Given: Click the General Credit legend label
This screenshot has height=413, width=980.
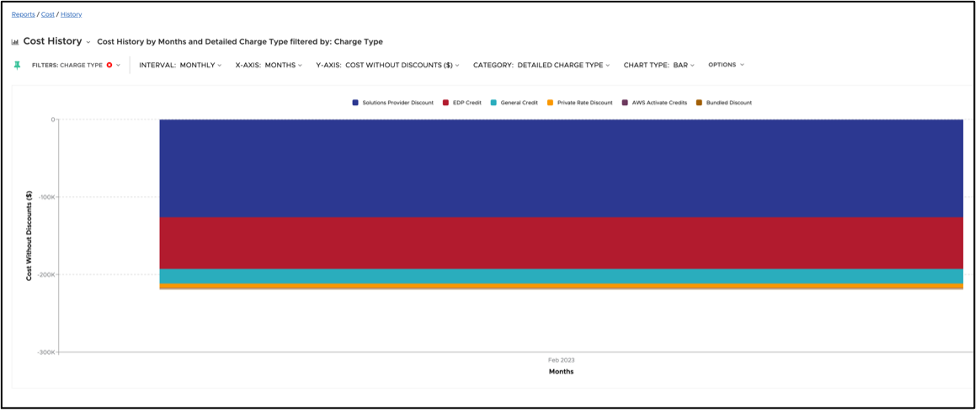Looking at the screenshot, I should 519,103.
